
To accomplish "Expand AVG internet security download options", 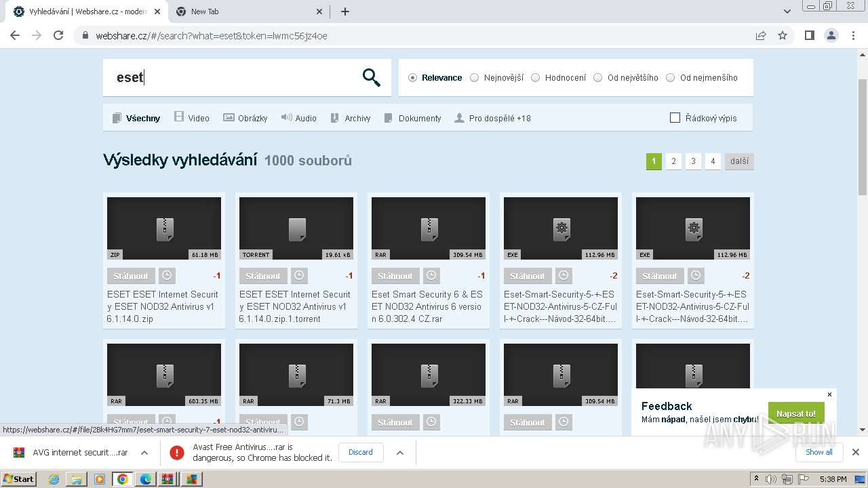I will [x=144, y=453].
